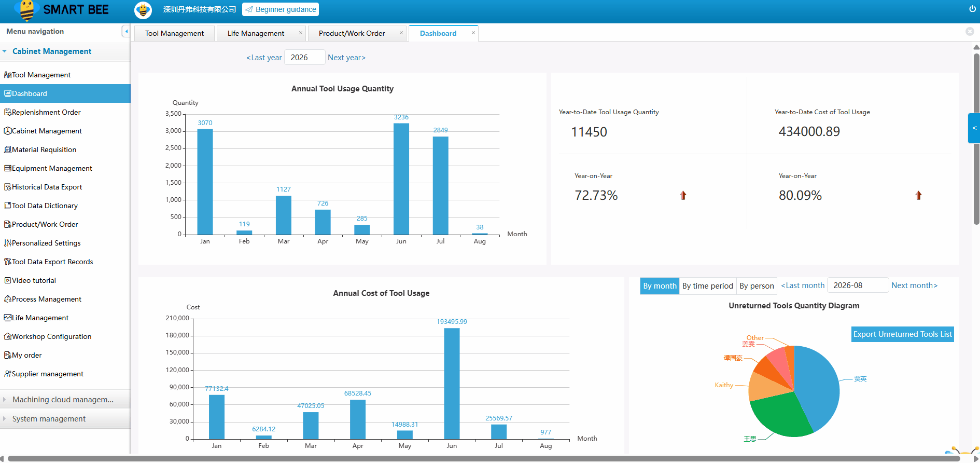The width and height of the screenshot is (980, 463).
Task: Select the By time period view
Action: pyautogui.click(x=708, y=286)
